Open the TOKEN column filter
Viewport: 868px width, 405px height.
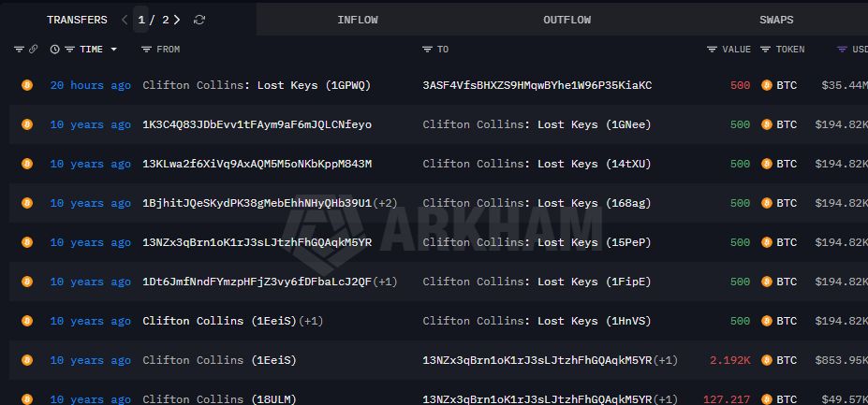coord(766,50)
